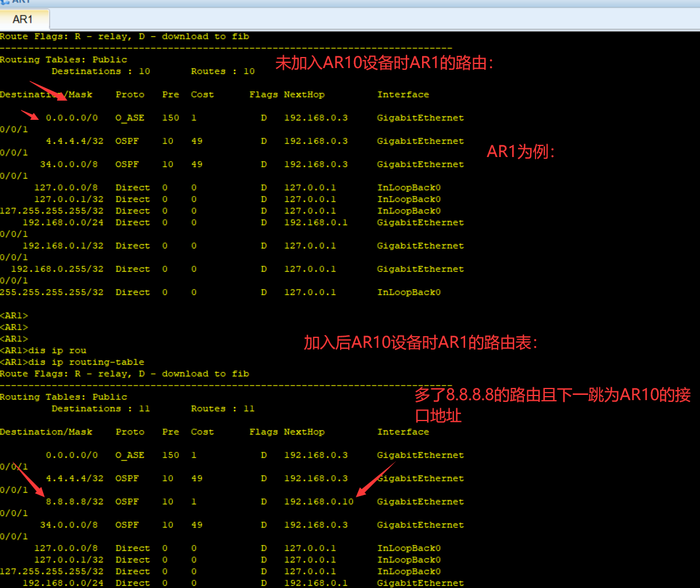This screenshot has height=588, width=700.
Task: Click Direct in the 192.168.0.1/32 row
Action: tap(133, 245)
